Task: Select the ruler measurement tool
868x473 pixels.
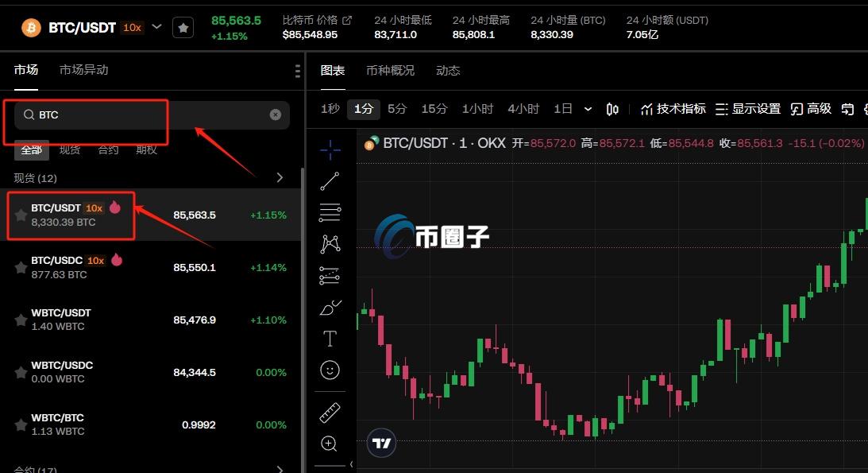Action: (x=330, y=413)
